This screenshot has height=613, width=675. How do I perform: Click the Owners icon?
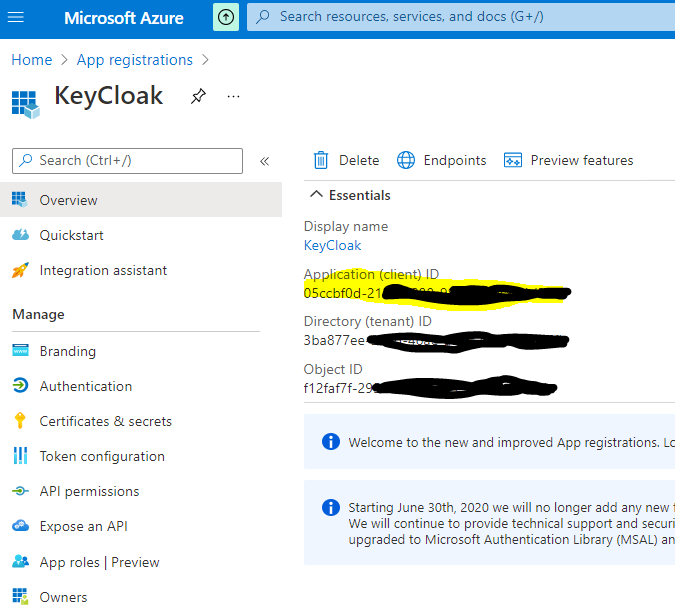point(20,596)
